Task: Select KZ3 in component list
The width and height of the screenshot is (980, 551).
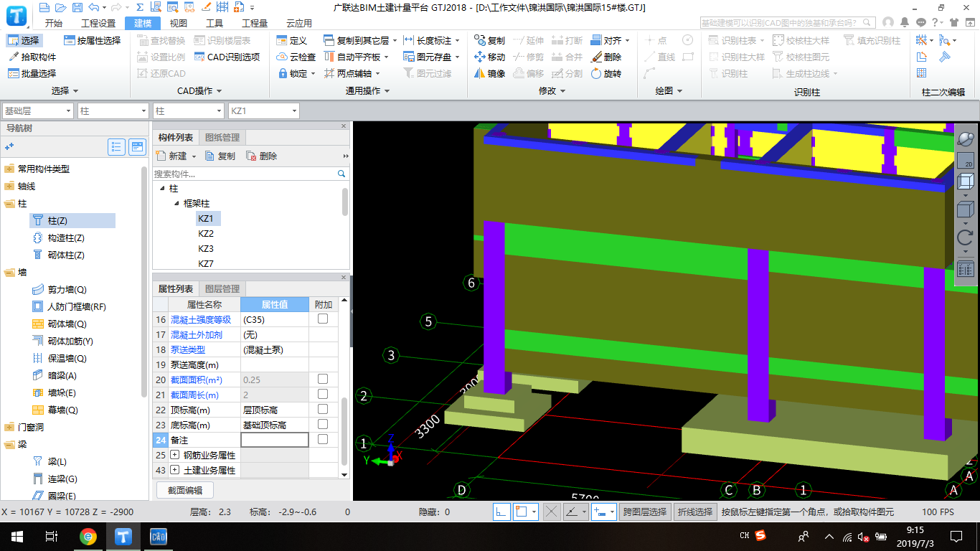Action: (x=206, y=249)
